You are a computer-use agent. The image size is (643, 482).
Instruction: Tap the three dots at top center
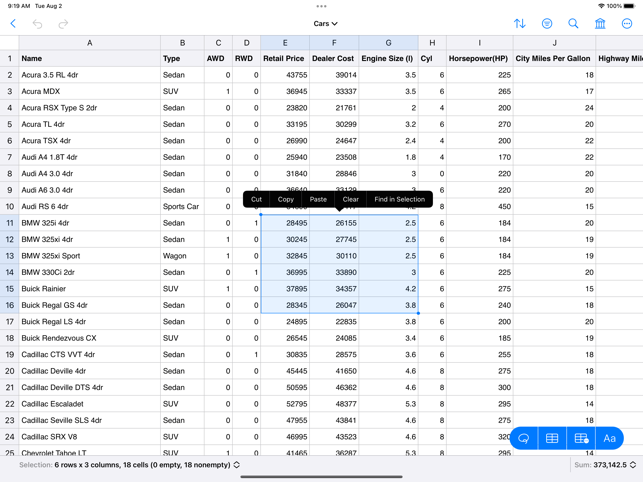322,6
